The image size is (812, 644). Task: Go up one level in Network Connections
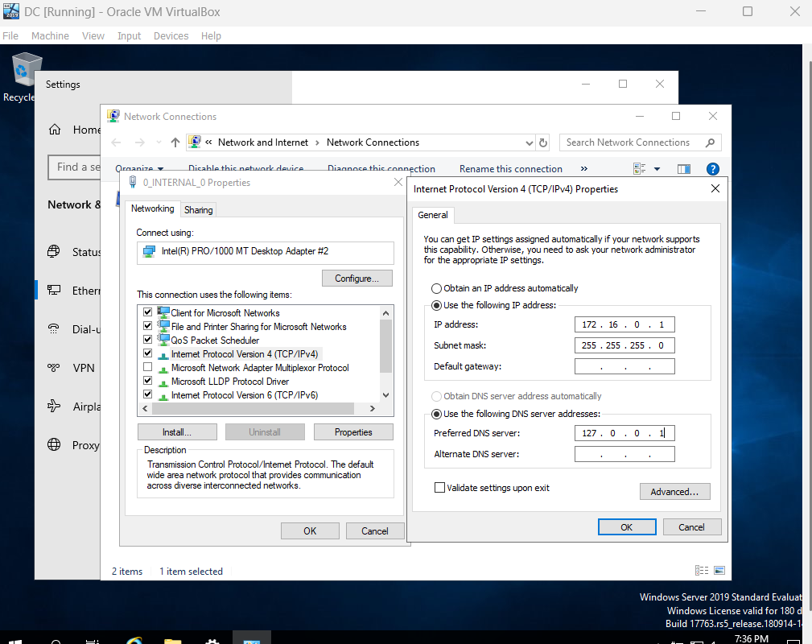point(175,142)
